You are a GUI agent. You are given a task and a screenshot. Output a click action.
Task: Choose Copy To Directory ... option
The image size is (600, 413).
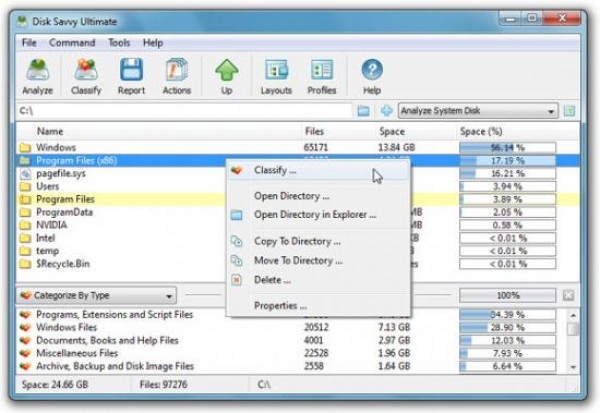pos(318,242)
